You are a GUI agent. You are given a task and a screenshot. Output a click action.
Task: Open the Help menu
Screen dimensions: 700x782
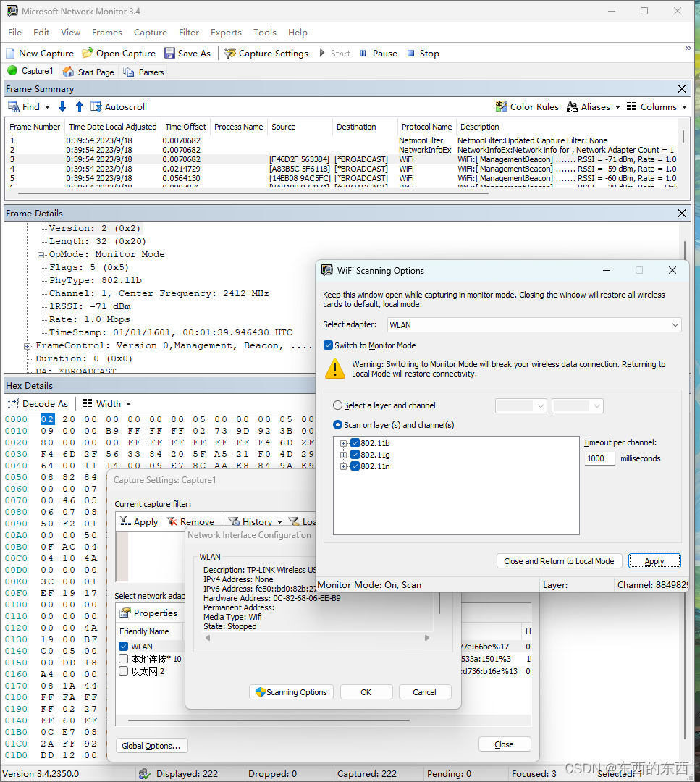pos(298,33)
